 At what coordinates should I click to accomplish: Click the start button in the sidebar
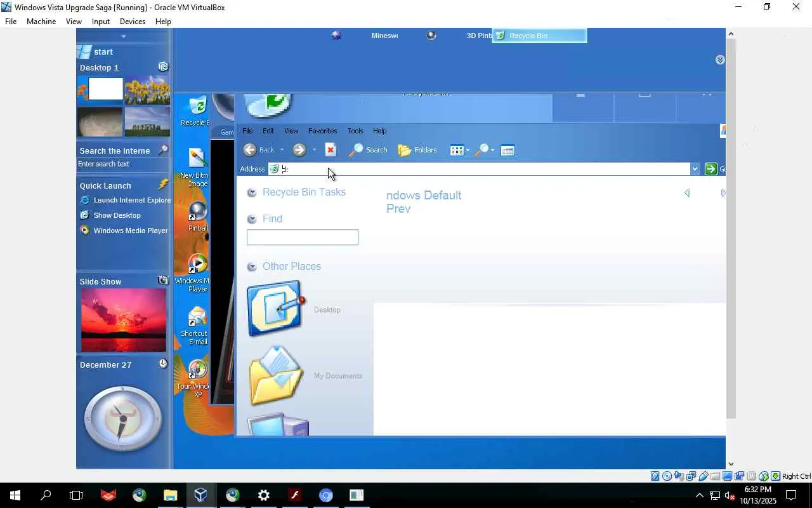[x=97, y=51]
